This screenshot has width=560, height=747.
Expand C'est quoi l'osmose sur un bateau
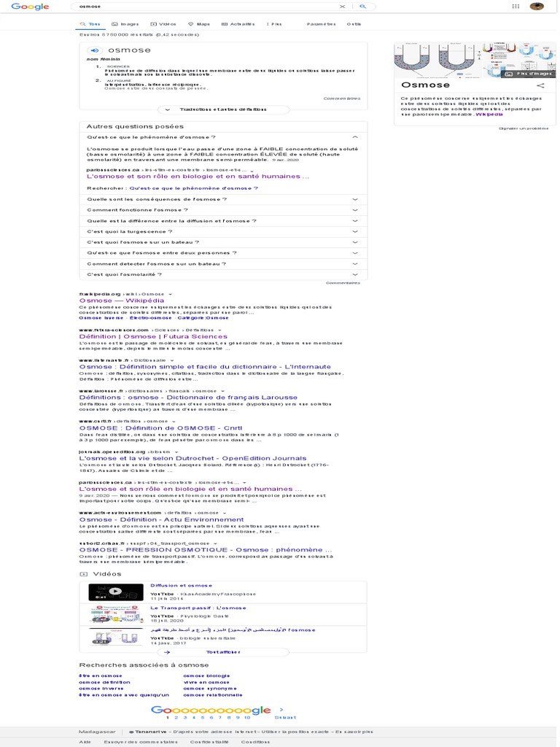point(223,242)
